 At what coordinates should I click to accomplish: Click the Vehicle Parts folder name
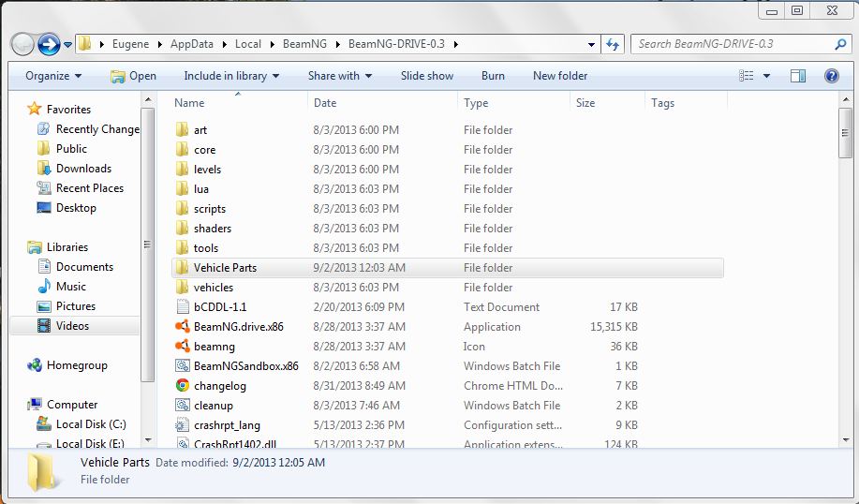[225, 268]
